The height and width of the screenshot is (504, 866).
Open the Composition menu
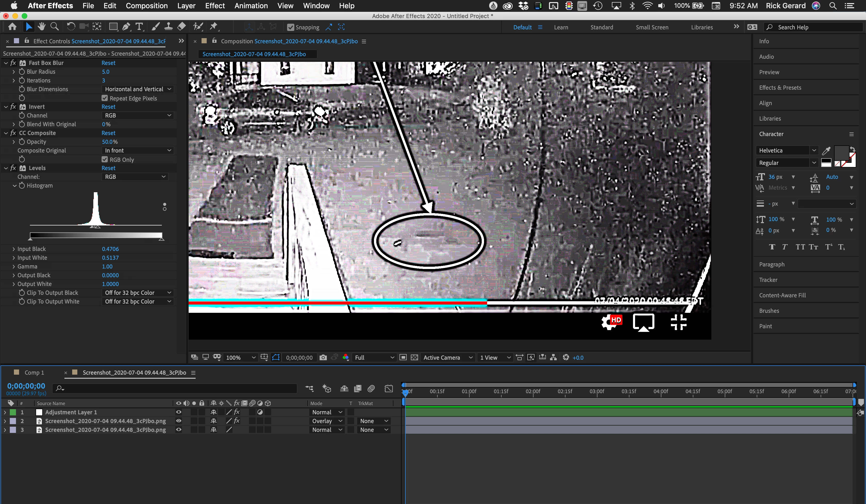click(x=146, y=5)
